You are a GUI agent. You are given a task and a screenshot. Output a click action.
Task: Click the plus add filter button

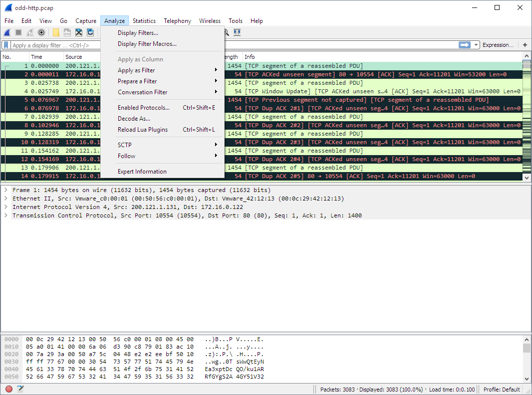[525, 45]
